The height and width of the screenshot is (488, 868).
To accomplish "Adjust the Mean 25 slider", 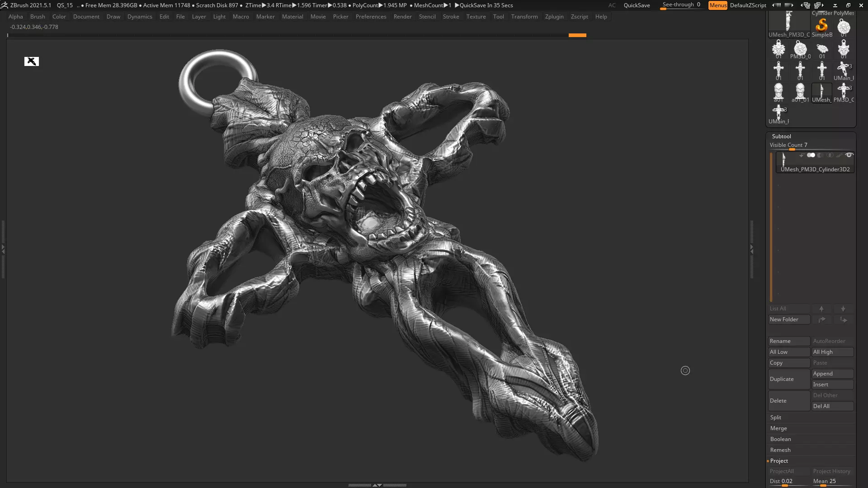I will [x=833, y=482].
